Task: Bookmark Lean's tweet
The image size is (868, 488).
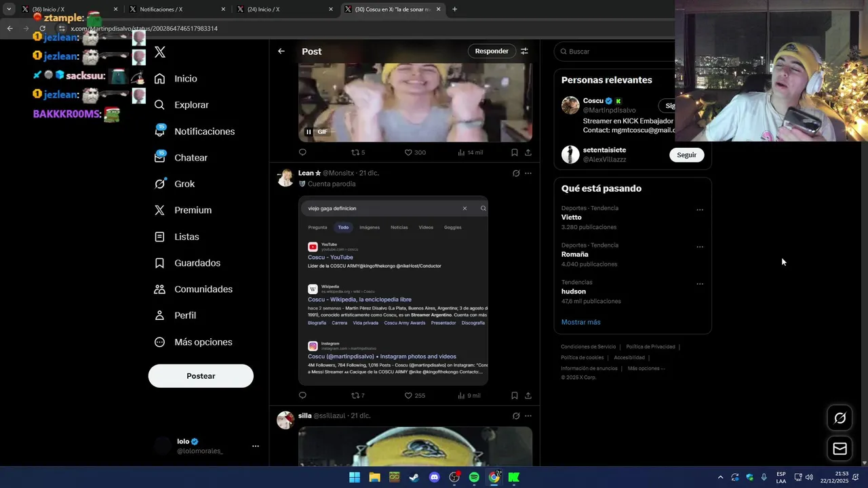Action: click(x=515, y=396)
